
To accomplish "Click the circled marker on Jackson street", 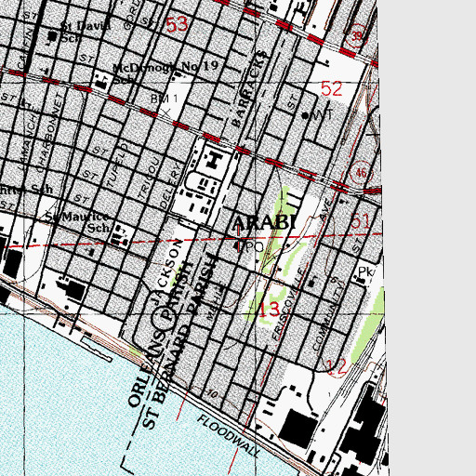I will pos(164,317).
